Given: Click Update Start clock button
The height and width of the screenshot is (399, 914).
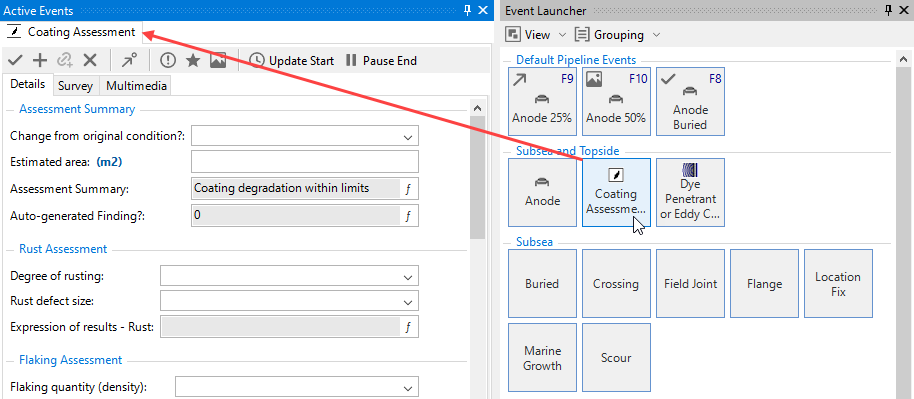Looking at the screenshot, I should (x=292, y=61).
